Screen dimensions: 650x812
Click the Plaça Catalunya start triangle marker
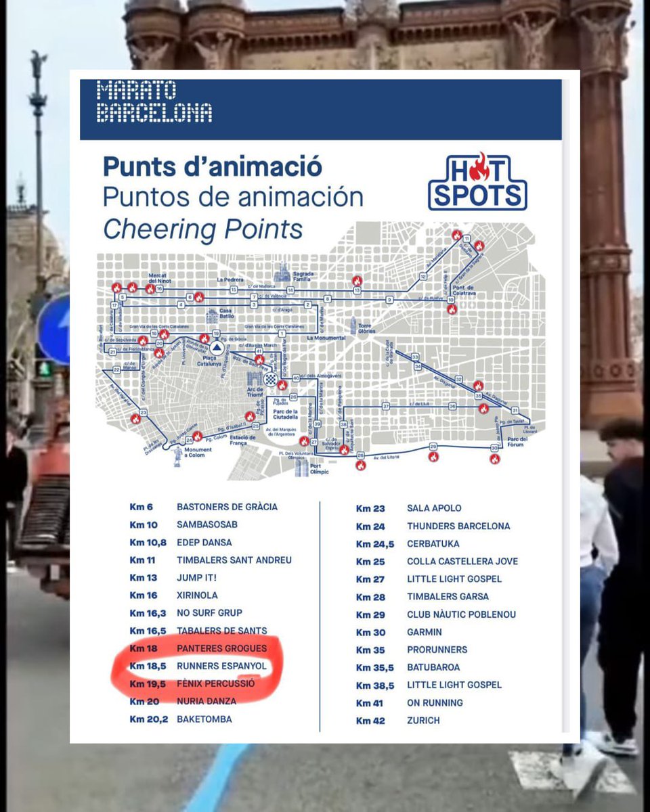pyautogui.click(x=217, y=348)
